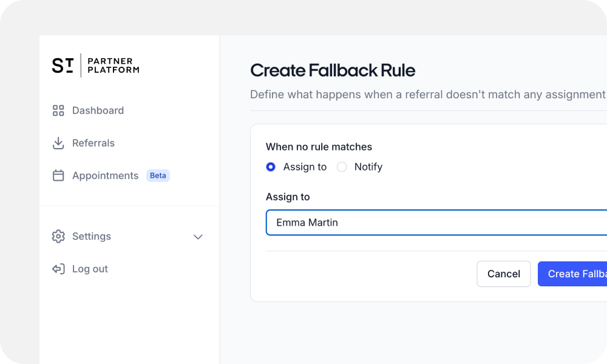This screenshot has width=607, height=364.
Task: Go to the Dashboard
Action: (98, 110)
